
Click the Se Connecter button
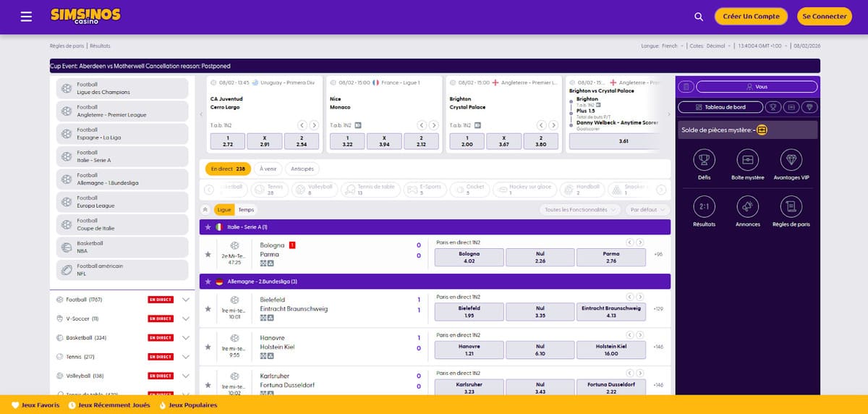click(824, 17)
